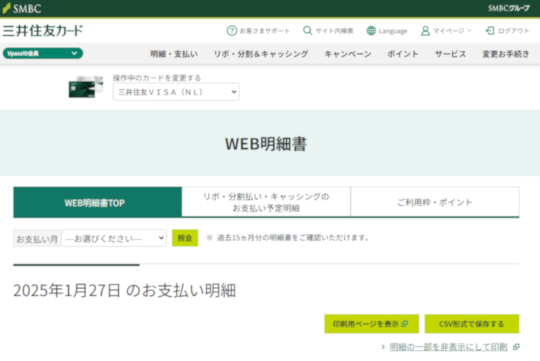Screen dimensions: 540x361
Task: Open the お支払い月 dropdown
Action: pyautogui.click(x=114, y=238)
